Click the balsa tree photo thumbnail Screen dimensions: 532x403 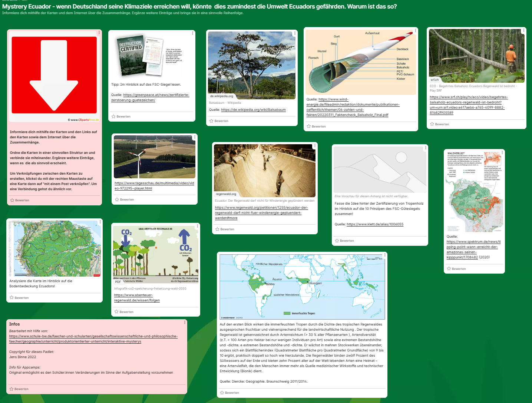pyautogui.click(x=252, y=65)
